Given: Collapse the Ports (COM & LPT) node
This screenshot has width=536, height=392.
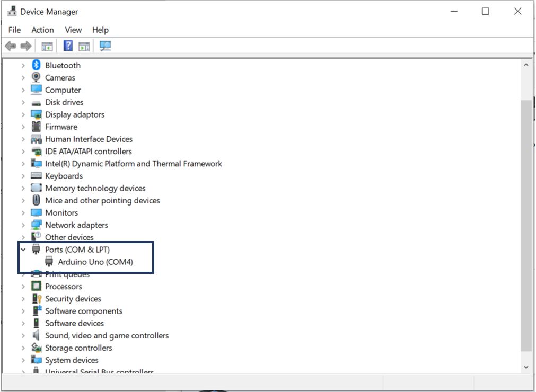Looking at the screenshot, I should [23, 250].
